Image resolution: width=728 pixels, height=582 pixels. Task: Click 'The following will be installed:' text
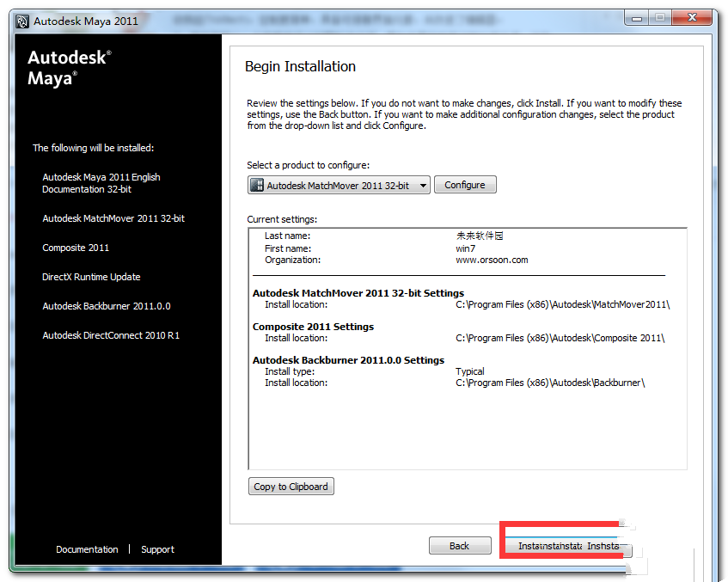click(94, 148)
